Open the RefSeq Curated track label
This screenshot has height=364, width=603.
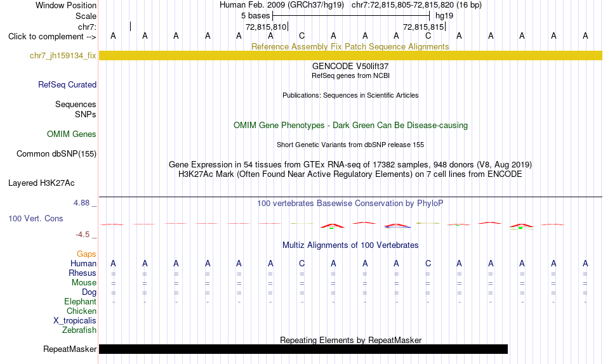click(67, 84)
